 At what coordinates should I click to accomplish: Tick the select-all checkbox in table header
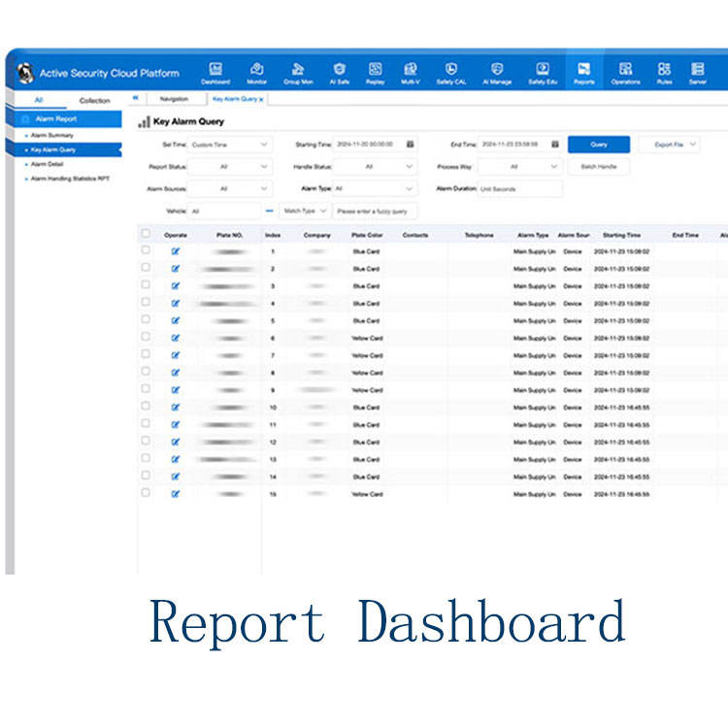pyautogui.click(x=146, y=234)
